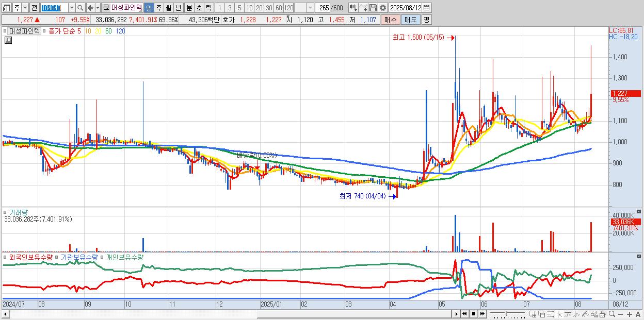Choose interval 60 button
The height and width of the screenshot is (320, 644).
[x=279, y=8]
